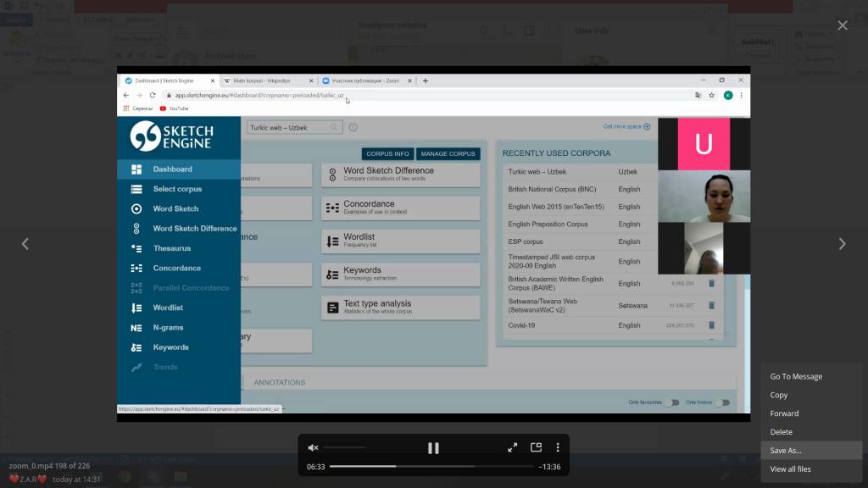Go to the previous media file

click(x=25, y=244)
